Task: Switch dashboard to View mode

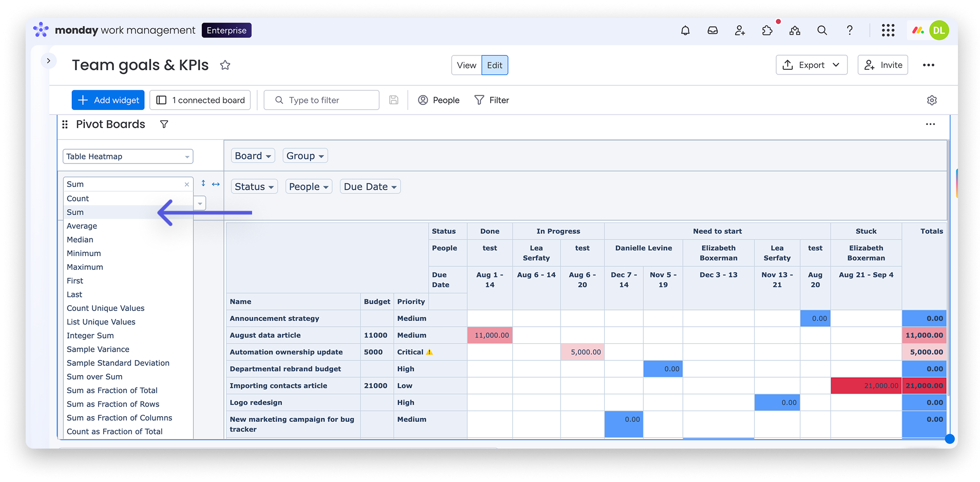Action: point(466,65)
